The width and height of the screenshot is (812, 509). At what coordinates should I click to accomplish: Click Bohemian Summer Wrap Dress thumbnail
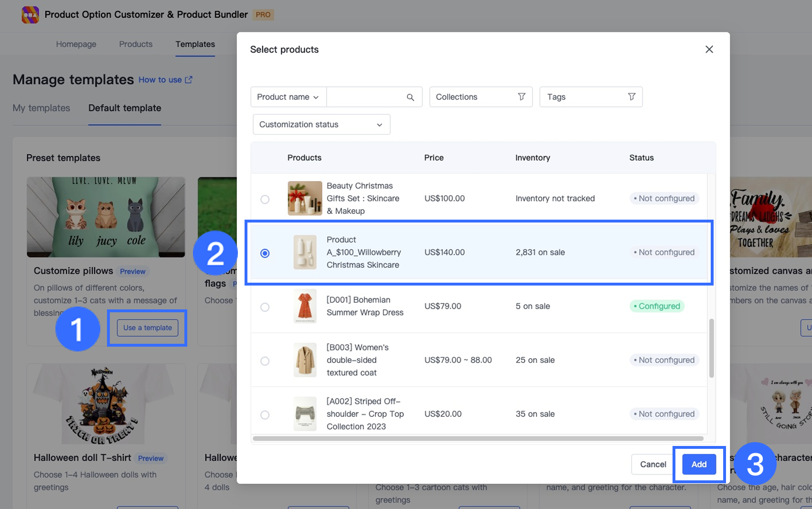pyautogui.click(x=305, y=306)
